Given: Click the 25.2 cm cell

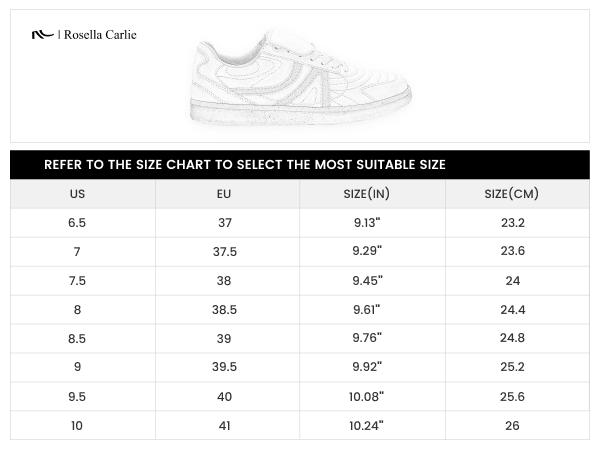Looking at the screenshot, I should (512, 368).
